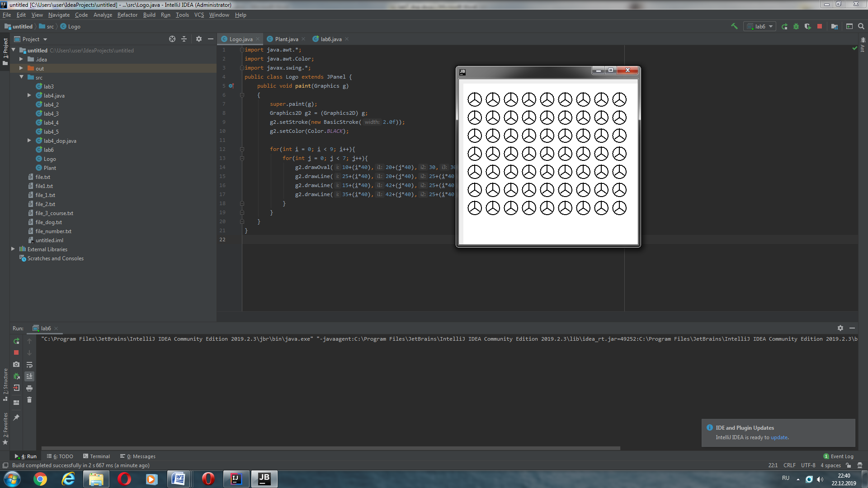Run lab6 with coverage shield icon

tap(808, 26)
